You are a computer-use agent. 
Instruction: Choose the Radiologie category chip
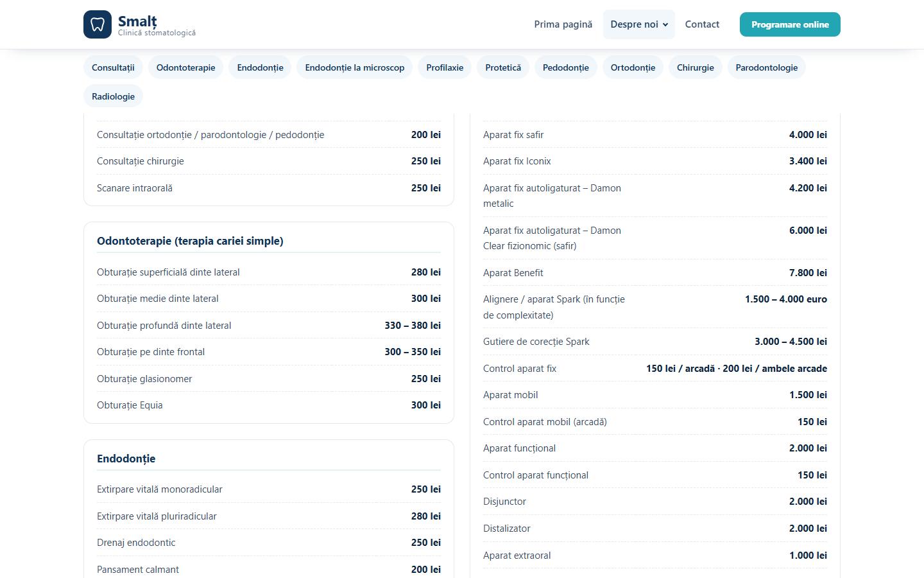[113, 96]
